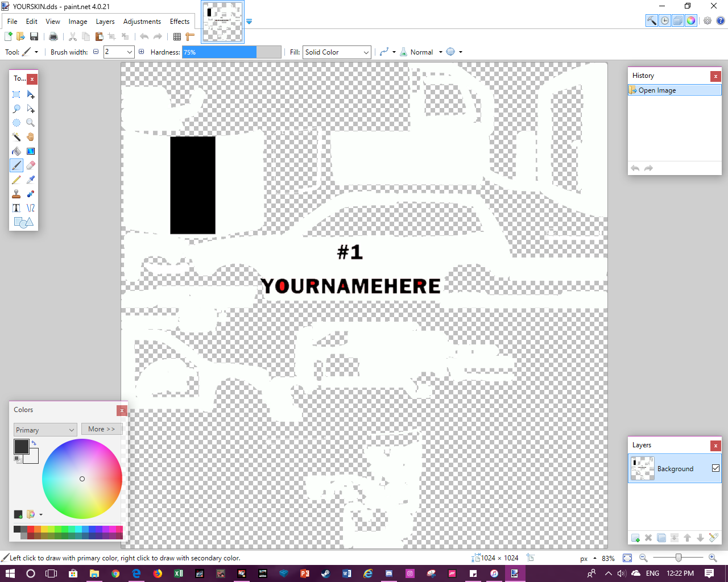Select the Open Image history entry
728x582 pixels.
tap(675, 90)
